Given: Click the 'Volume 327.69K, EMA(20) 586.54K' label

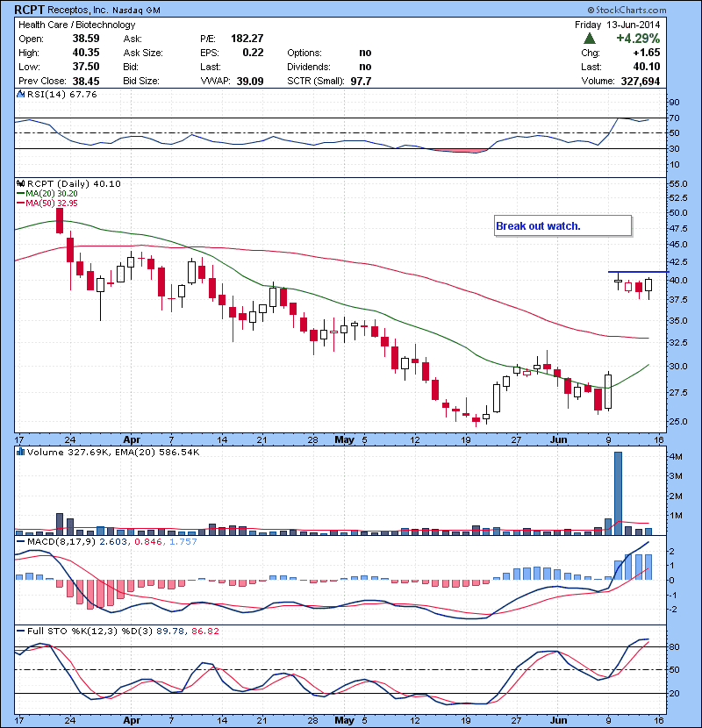Looking at the screenshot, I should 113,452.
